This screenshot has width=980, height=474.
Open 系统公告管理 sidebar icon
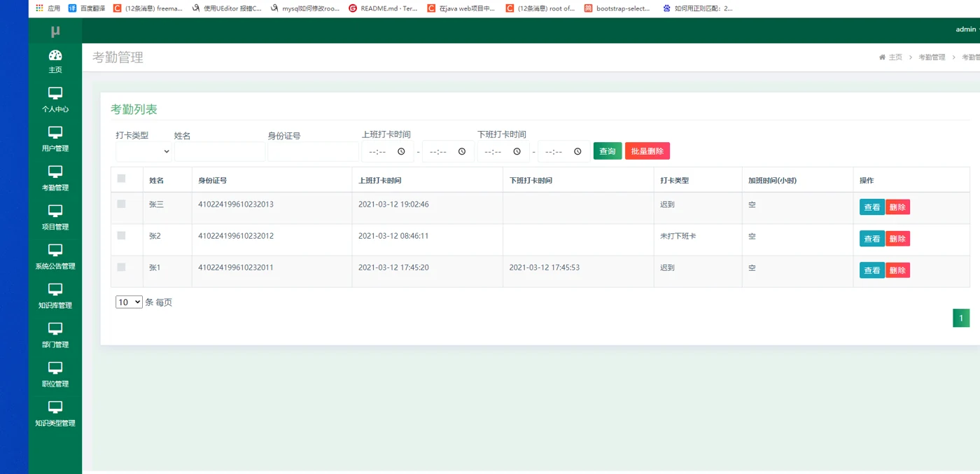[x=55, y=250]
